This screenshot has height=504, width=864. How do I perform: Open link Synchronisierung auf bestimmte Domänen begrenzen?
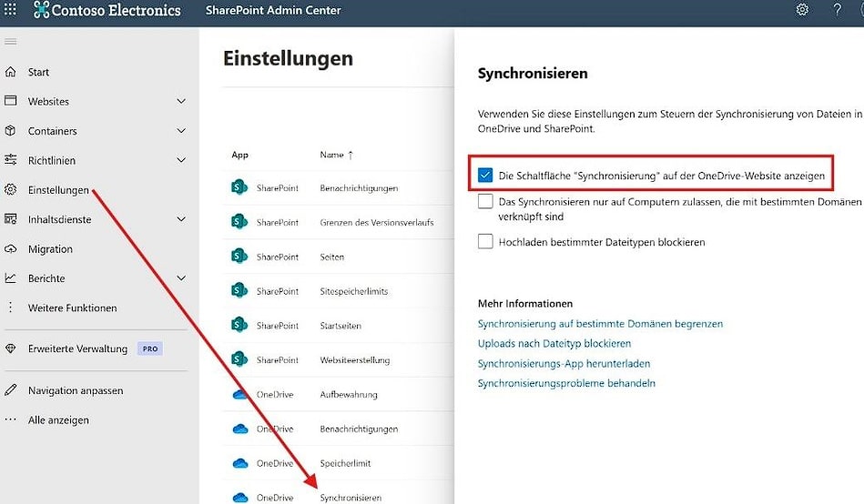pyautogui.click(x=600, y=324)
